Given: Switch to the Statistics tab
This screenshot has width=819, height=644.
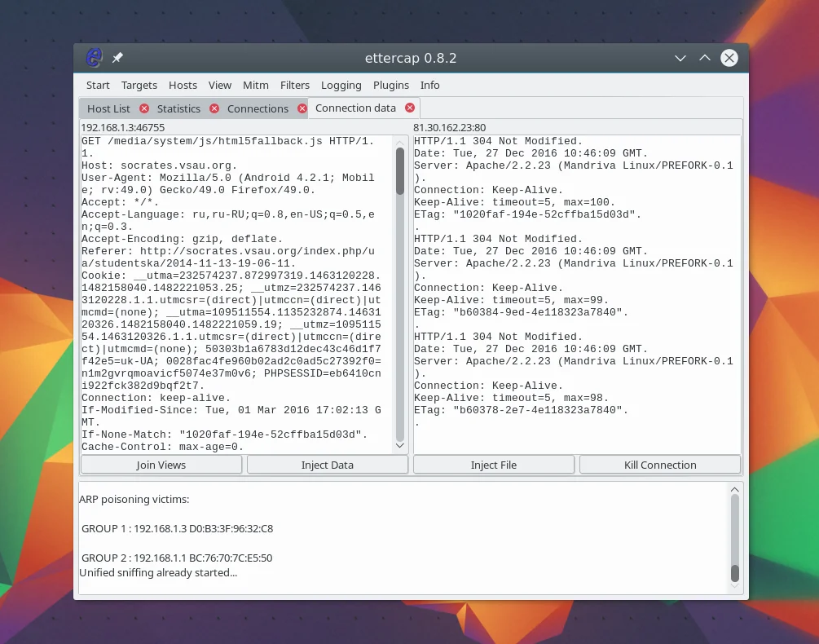Looking at the screenshot, I should click(x=178, y=108).
